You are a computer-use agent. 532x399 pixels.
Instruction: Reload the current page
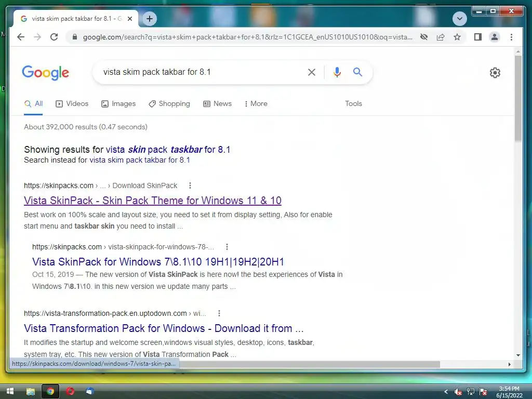pyautogui.click(x=54, y=37)
